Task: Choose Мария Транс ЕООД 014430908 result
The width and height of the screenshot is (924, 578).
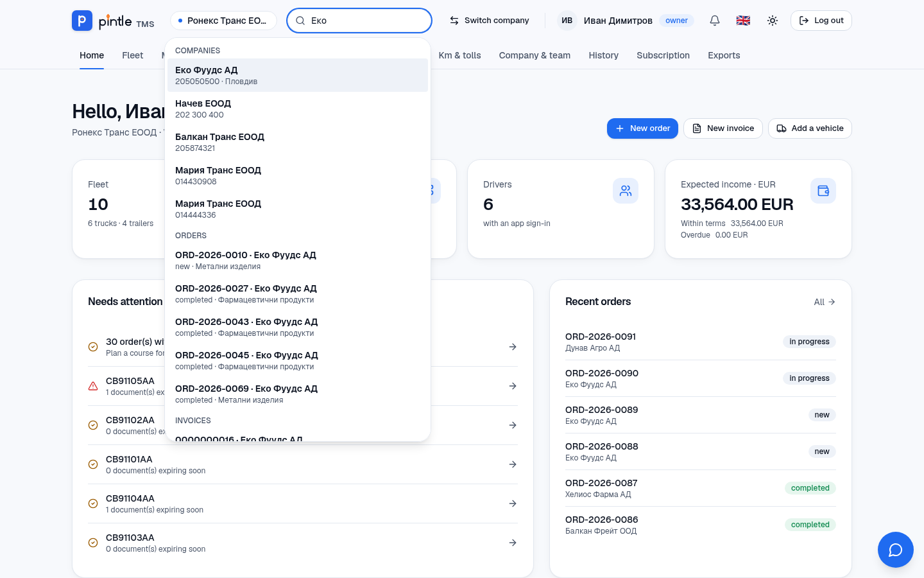Action: [298, 175]
